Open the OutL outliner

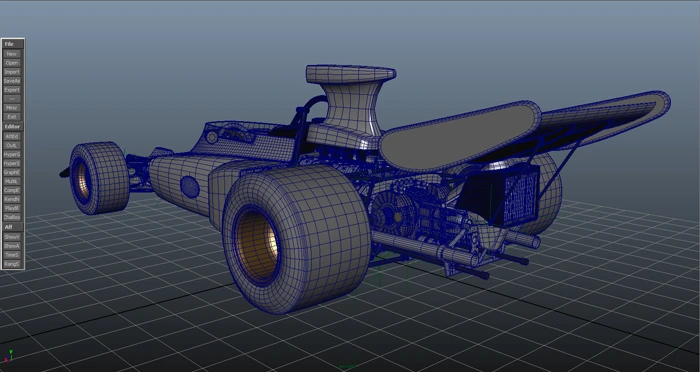click(12, 145)
